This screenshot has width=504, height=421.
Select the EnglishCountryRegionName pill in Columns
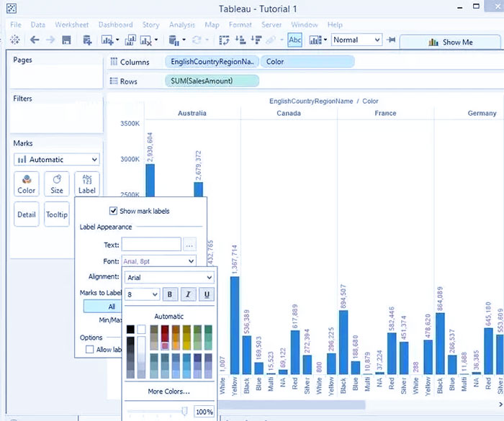click(212, 62)
